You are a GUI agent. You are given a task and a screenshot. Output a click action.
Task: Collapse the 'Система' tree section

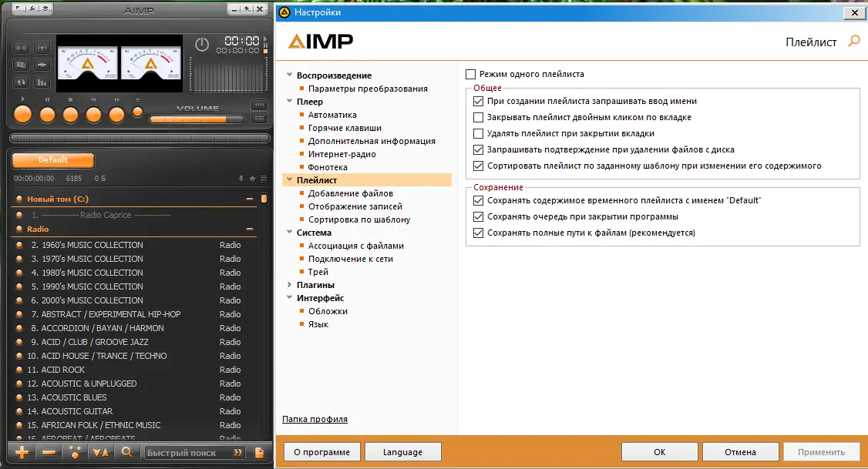tap(290, 232)
